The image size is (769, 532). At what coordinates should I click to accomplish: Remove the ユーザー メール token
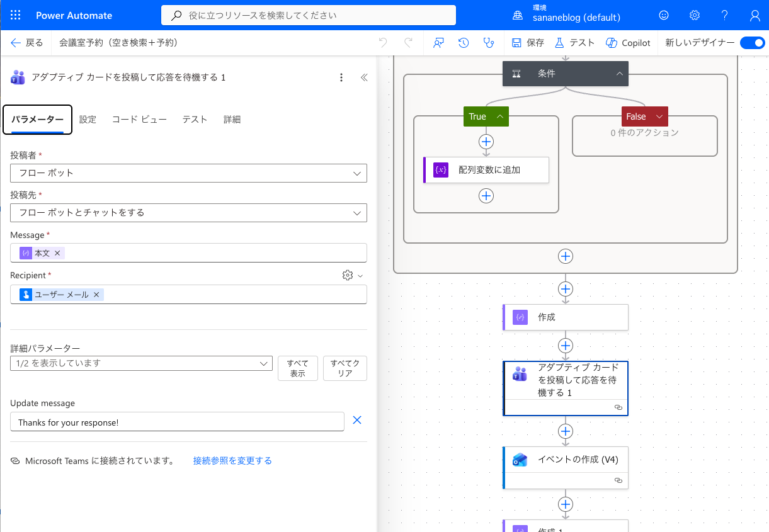pos(96,295)
